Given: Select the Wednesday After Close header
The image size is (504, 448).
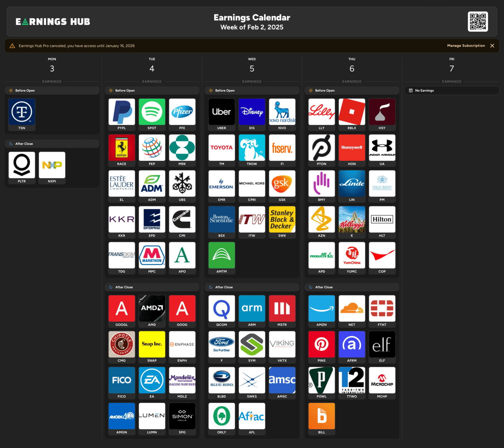Looking at the screenshot, I should tap(252, 287).
